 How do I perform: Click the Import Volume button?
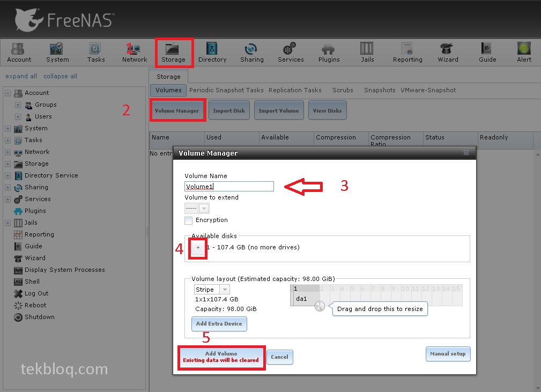coord(279,110)
